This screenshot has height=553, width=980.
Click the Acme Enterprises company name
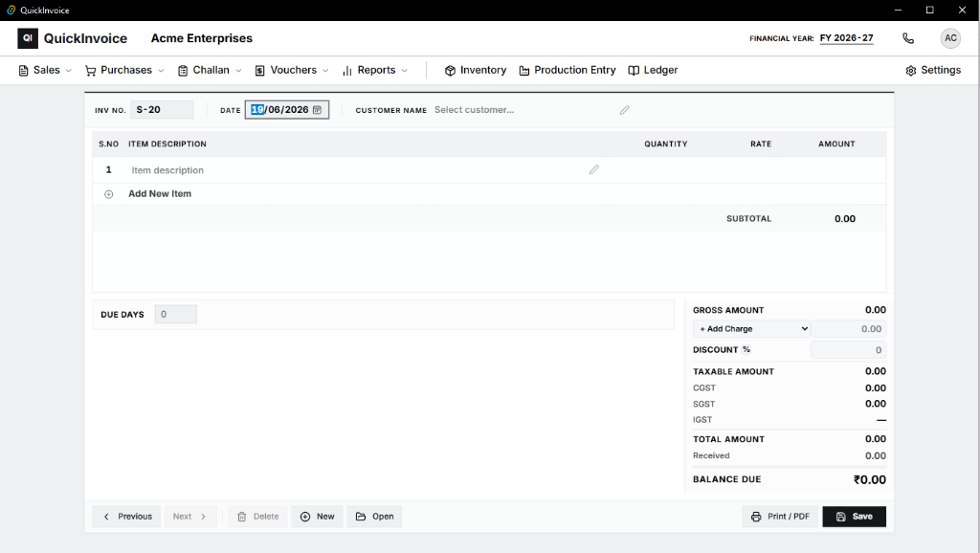201,38
